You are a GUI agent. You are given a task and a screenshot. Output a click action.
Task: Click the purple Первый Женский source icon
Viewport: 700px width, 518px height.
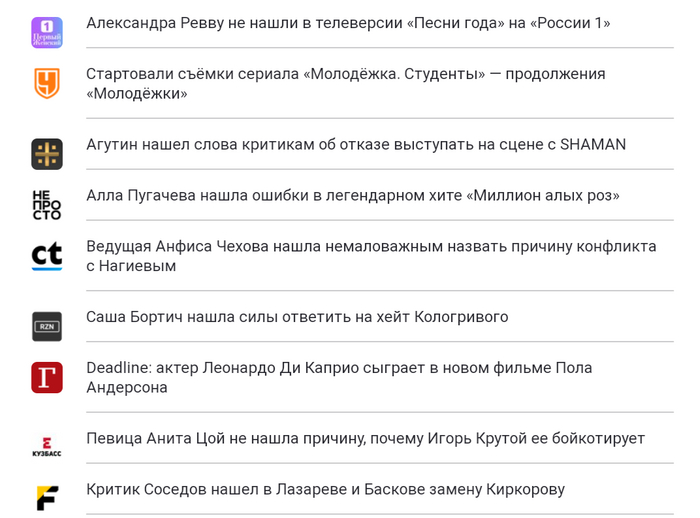pos(47,32)
